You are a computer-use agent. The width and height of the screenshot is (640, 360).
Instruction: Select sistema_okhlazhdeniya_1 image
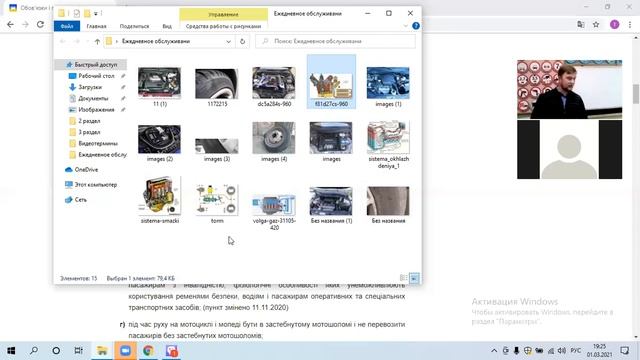coord(388,144)
